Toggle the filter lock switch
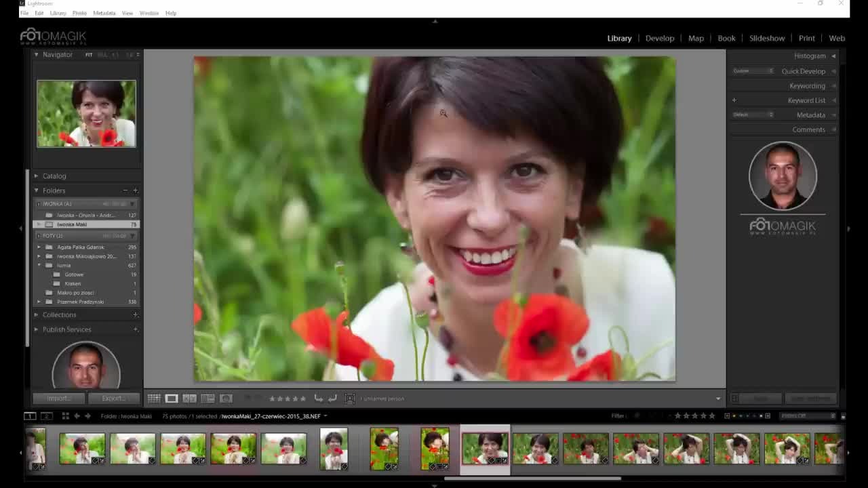Image resolution: width=868 pixels, height=488 pixels. click(x=843, y=416)
